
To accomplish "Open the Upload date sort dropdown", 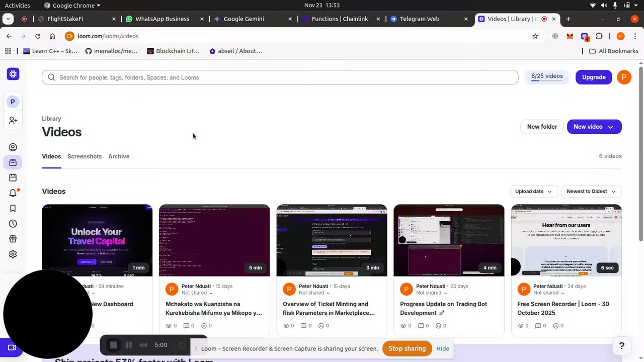I will [533, 191].
